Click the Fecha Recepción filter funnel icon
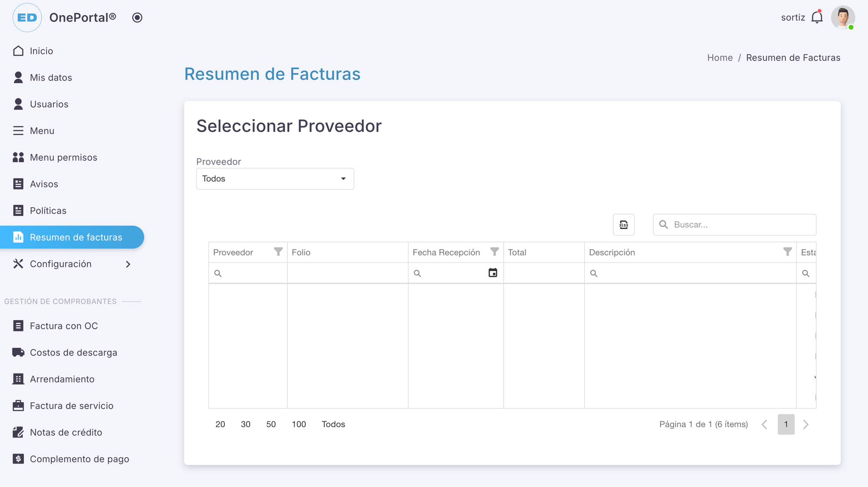Screen dimensions: 868x487 pyautogui.click(x=494, y=252)
